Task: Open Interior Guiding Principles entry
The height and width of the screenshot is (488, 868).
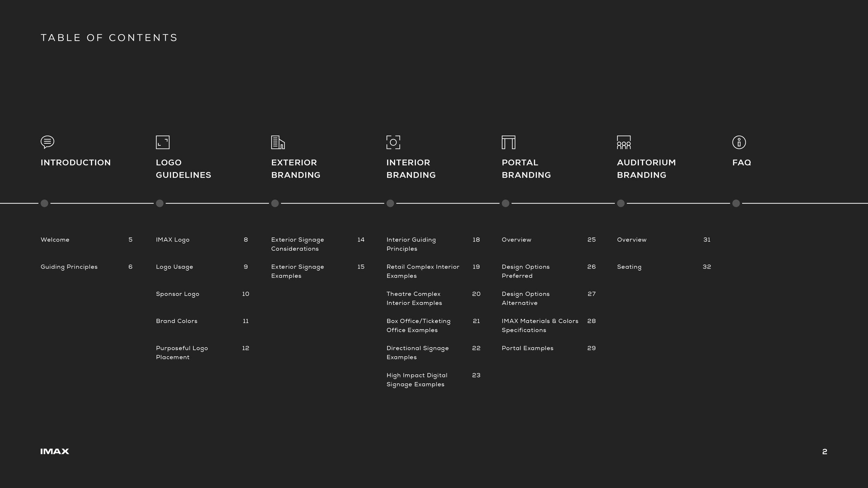Action: (x=411, y=244)
